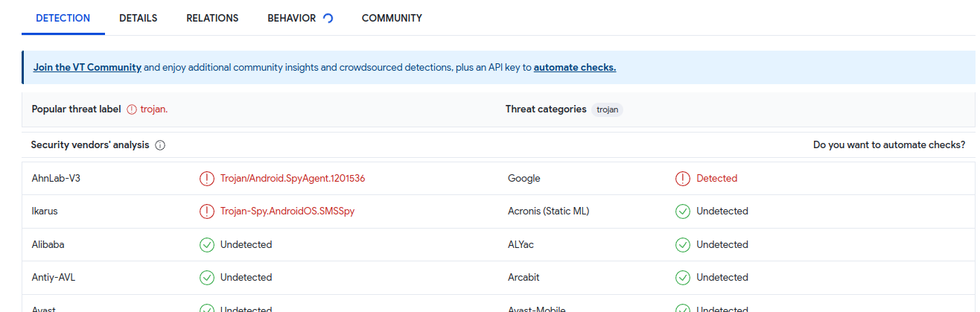This screenshot has width=980, height=312.
Task: Click the Ikarus red alert icon
Action: [x=207, y=211]
